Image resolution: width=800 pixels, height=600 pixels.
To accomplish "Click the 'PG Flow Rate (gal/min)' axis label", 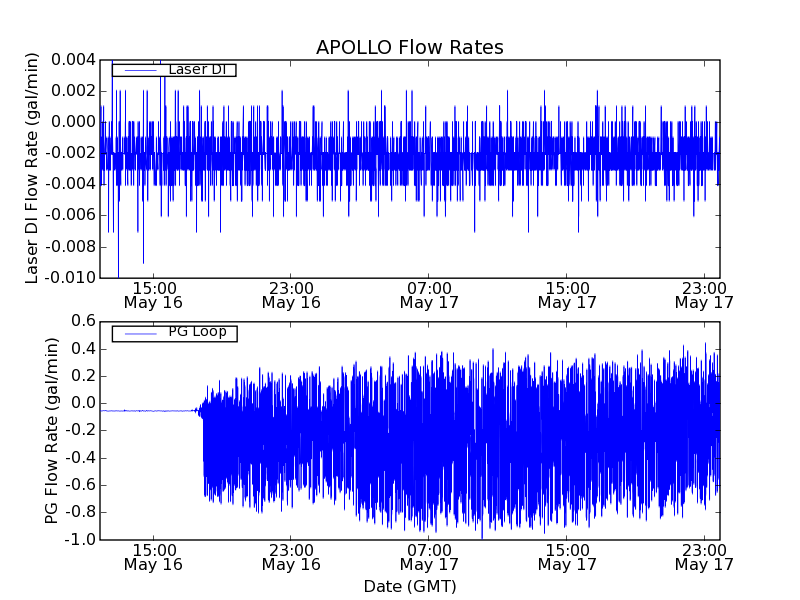I will 52,430.
